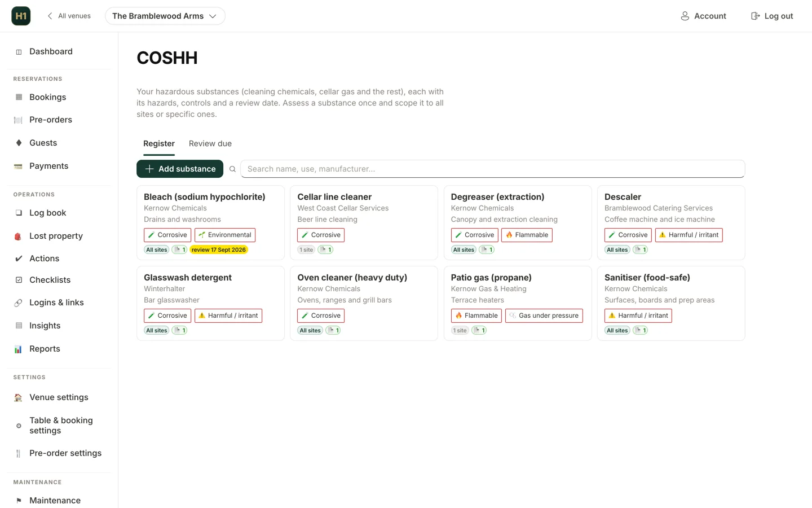Click the Patio gas (propane) title
This screenshot has height=508, width=812.
pos(491,278)
